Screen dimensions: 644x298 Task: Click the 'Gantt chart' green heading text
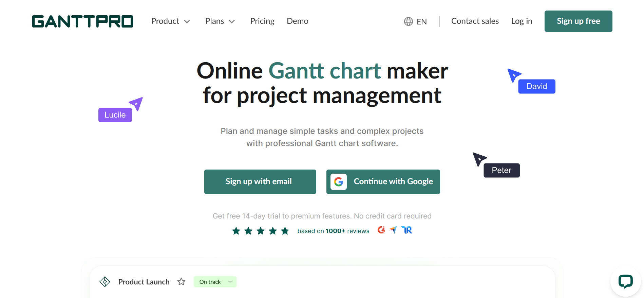[x=325, y=71]
